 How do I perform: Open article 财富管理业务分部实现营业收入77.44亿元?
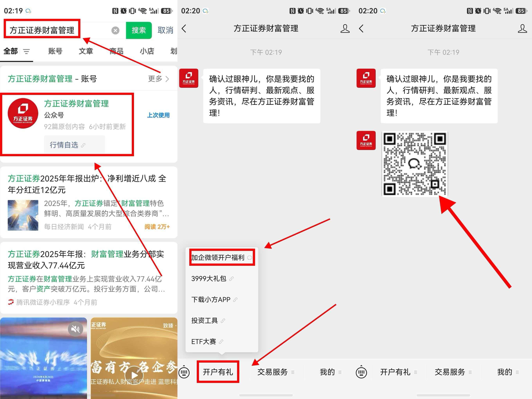(x=86, y=260)
